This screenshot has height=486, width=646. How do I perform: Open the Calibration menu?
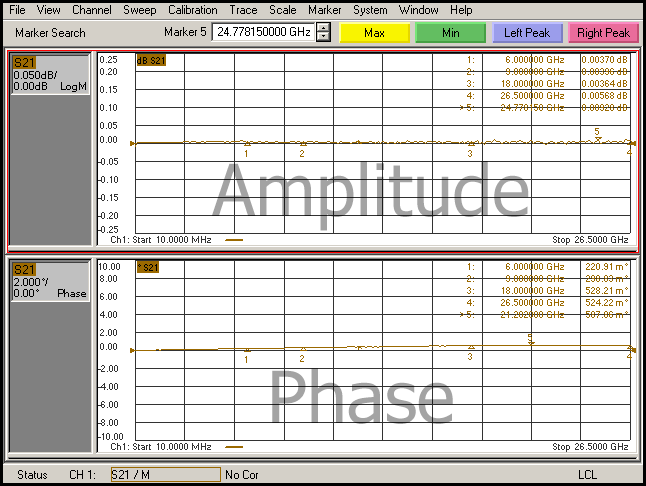click(192, 9)
